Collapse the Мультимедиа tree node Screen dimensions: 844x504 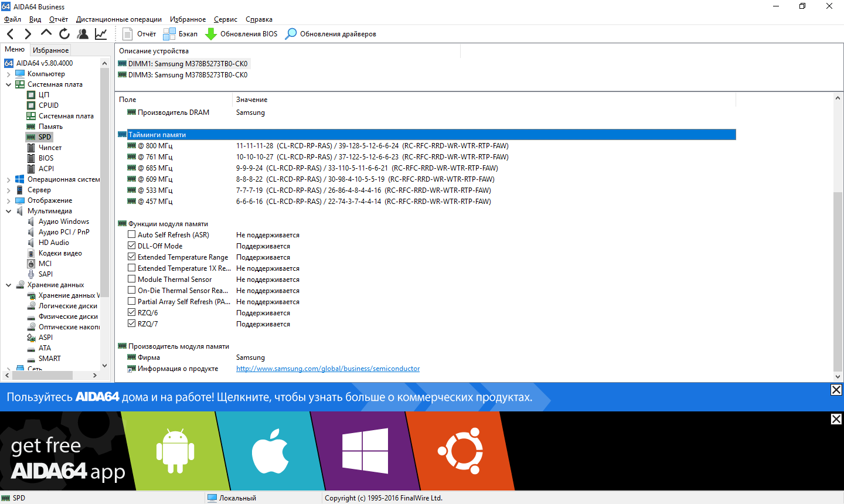pos(9,211)
